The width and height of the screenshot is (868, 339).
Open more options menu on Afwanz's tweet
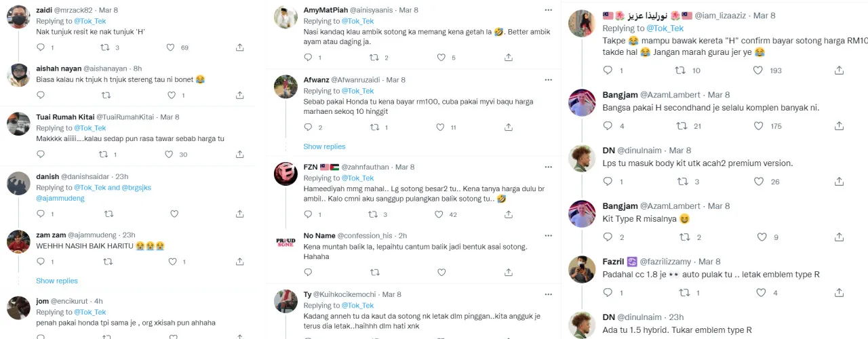tap(548, 80)
